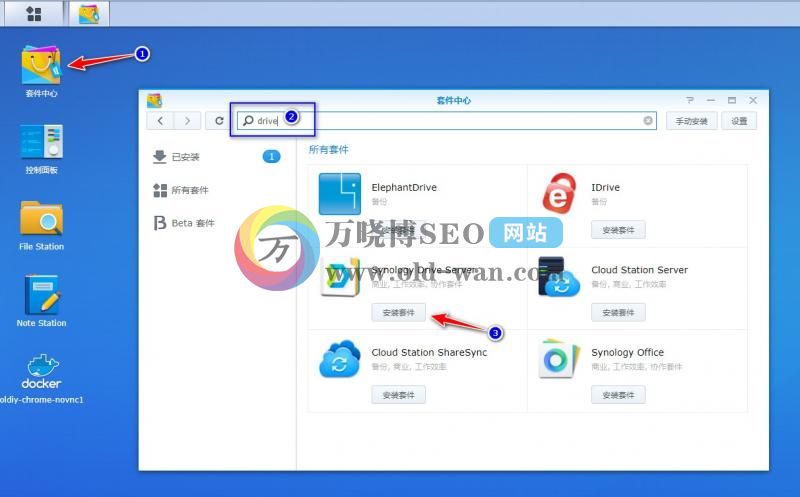Install the IDrive package
The width and height of the screenshot is (800, 497).
pyautogui.click(x=618, y=230)
